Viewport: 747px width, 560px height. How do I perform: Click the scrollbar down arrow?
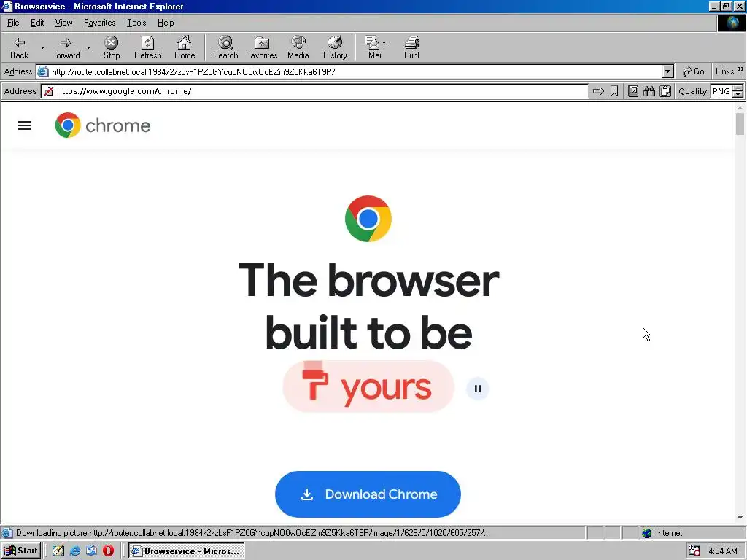740,518
